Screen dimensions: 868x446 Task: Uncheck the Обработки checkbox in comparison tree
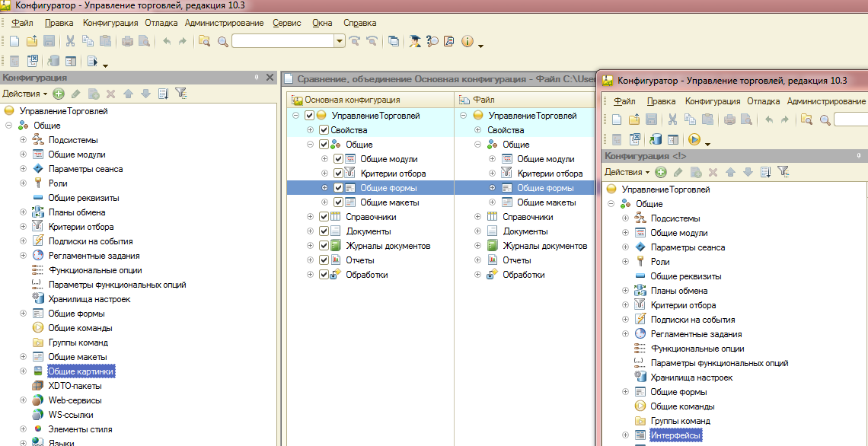point(324,275)
